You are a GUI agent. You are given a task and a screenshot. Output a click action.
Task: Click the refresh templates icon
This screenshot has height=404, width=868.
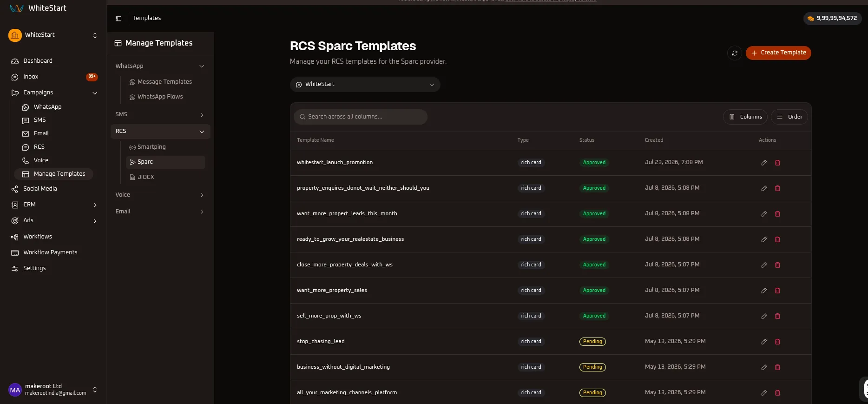pyautogui.click(x=735, y=53)
